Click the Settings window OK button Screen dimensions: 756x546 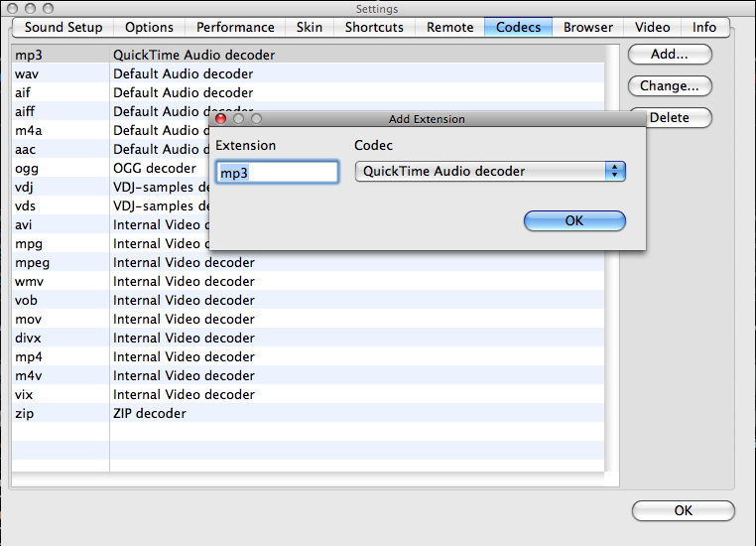coord(684,511)
